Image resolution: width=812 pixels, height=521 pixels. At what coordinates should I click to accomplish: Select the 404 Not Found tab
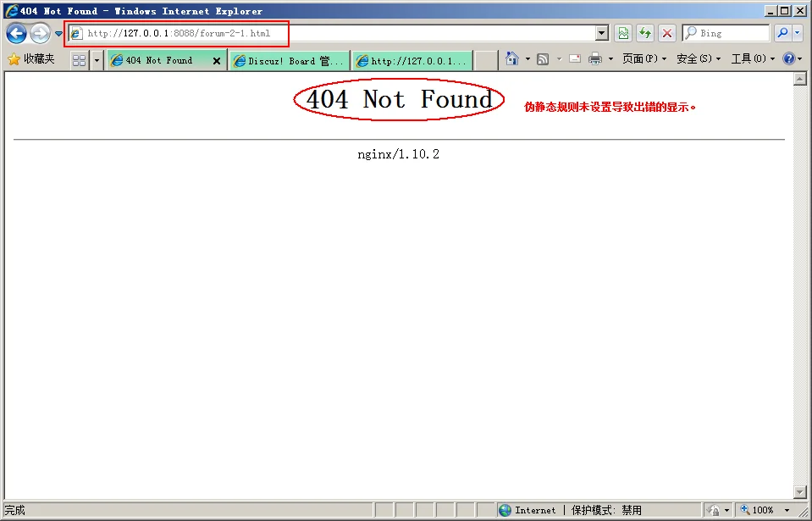click(158, 61)
